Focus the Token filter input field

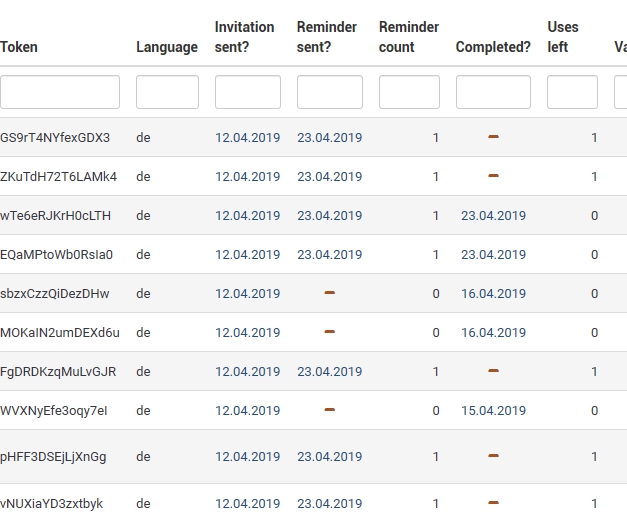click(60, 92)
